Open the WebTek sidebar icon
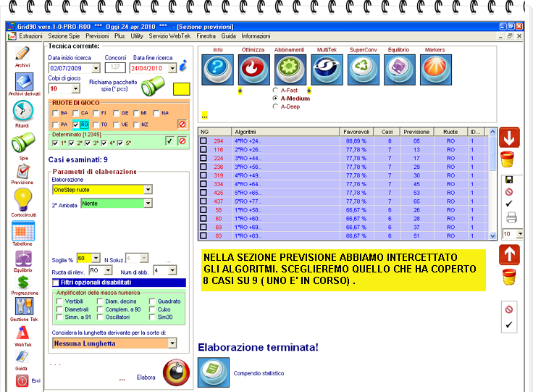Viewport: 533px width, 392px height. [x=22, y=333]
